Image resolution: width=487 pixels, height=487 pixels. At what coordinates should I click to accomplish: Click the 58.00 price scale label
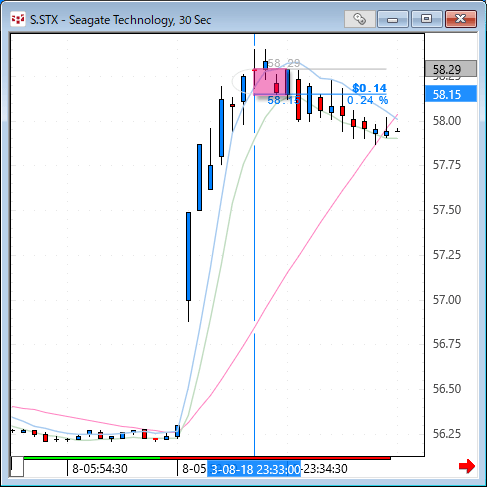(447, 121)
